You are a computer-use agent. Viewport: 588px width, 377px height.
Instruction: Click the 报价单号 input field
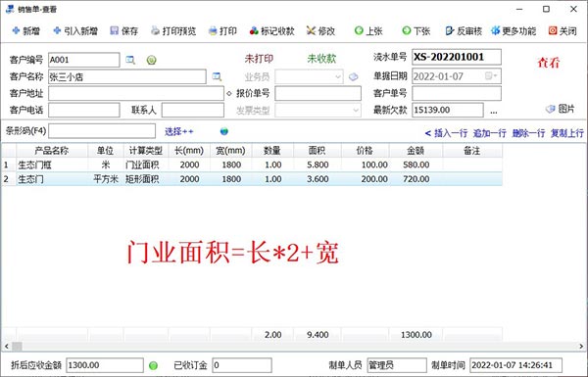coord(318,94)
